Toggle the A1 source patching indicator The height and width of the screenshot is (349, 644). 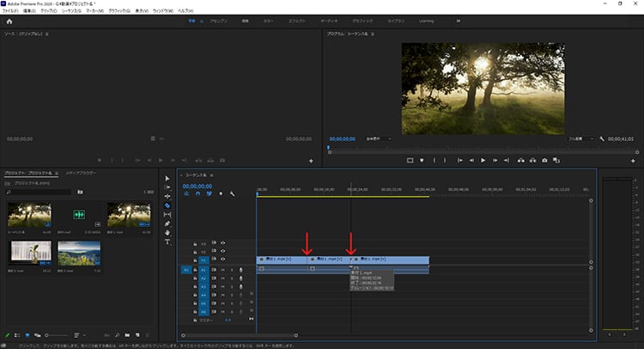[x=186, y=270]
